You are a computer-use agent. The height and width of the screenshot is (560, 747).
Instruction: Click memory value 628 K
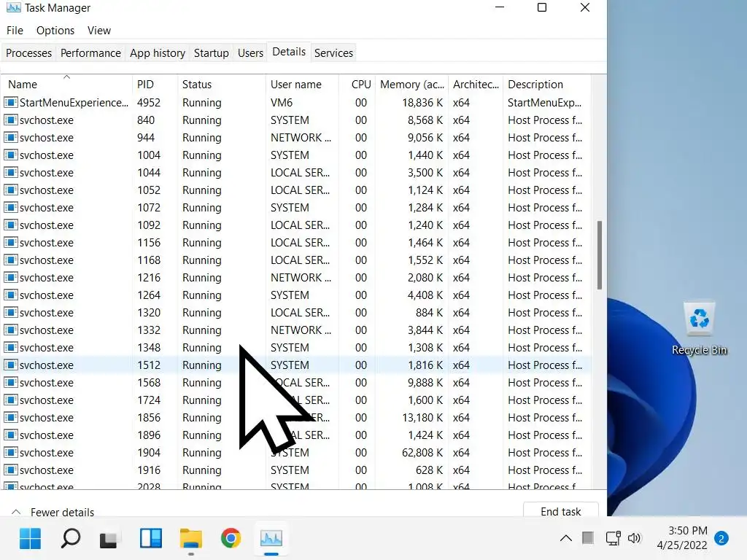[x=429, y=470]
